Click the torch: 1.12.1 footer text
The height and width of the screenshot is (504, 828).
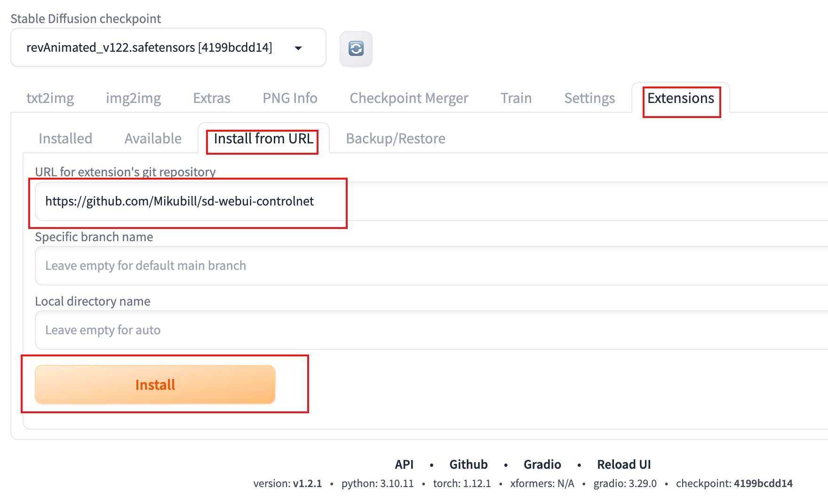[462, 483]
